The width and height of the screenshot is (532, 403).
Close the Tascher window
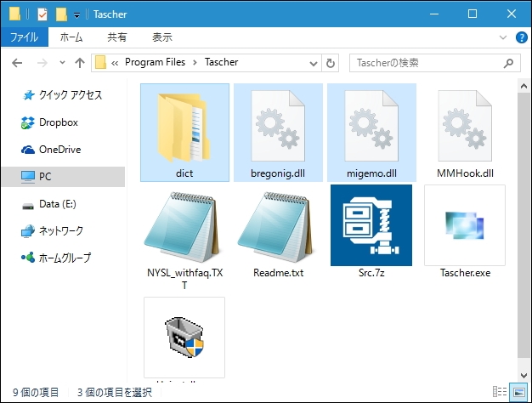(512, 14)
